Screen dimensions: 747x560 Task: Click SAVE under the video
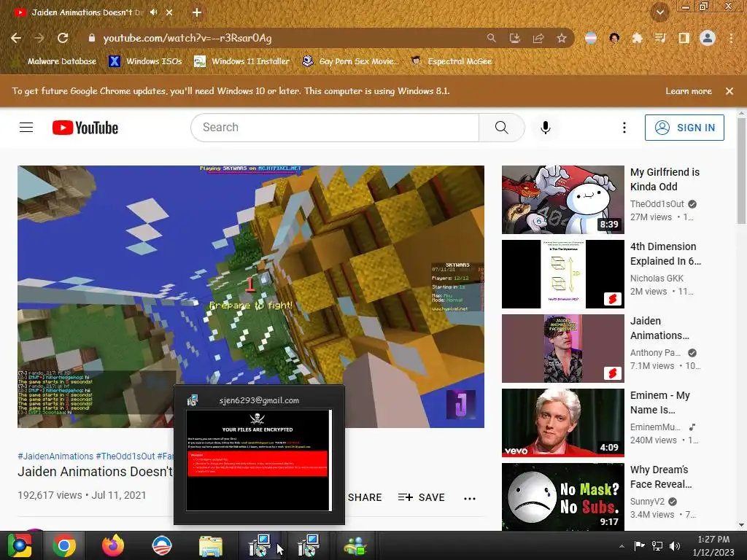[422, 497]
